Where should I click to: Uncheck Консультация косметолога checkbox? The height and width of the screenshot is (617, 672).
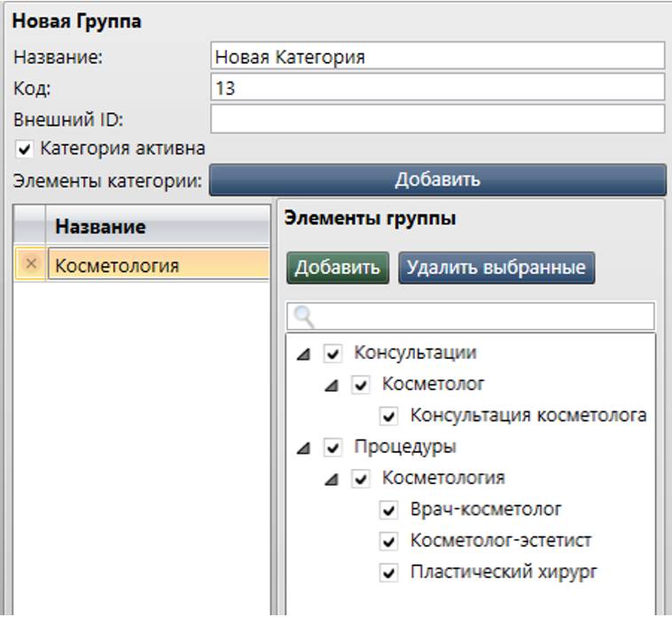point(388,416)
